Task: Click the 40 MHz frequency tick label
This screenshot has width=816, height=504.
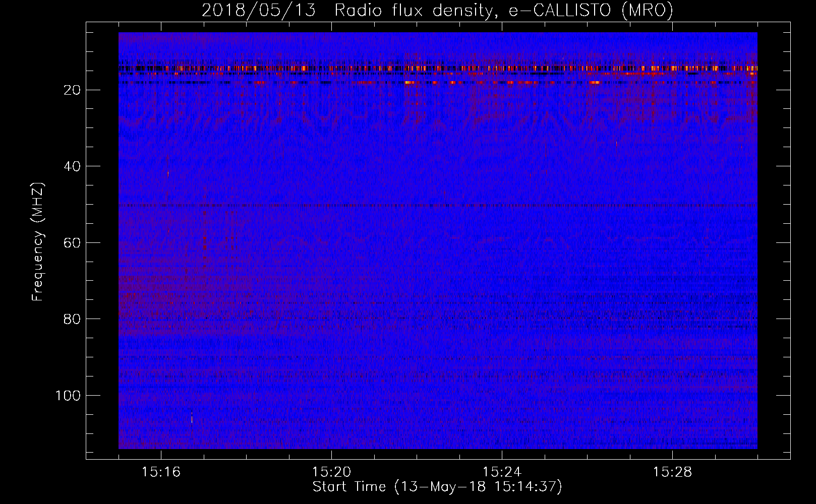Action: pyautogui.click(x=73, y=166)
